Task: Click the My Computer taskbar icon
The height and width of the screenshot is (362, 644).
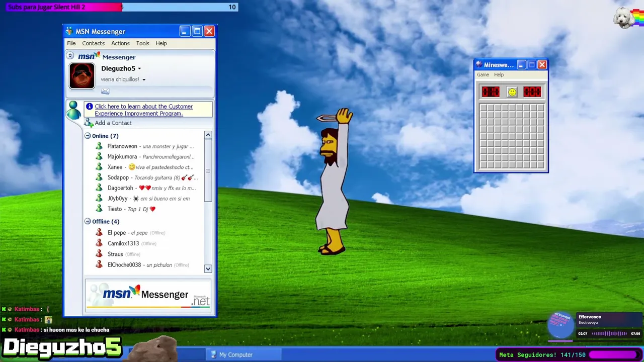Action: 213,355
